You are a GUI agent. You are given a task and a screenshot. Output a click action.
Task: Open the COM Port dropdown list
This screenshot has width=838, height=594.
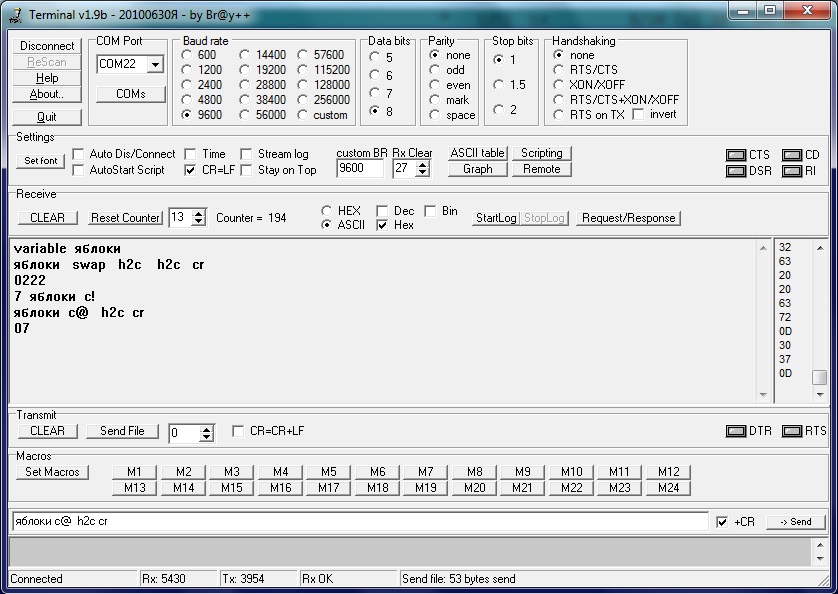(x=155, y=65)
